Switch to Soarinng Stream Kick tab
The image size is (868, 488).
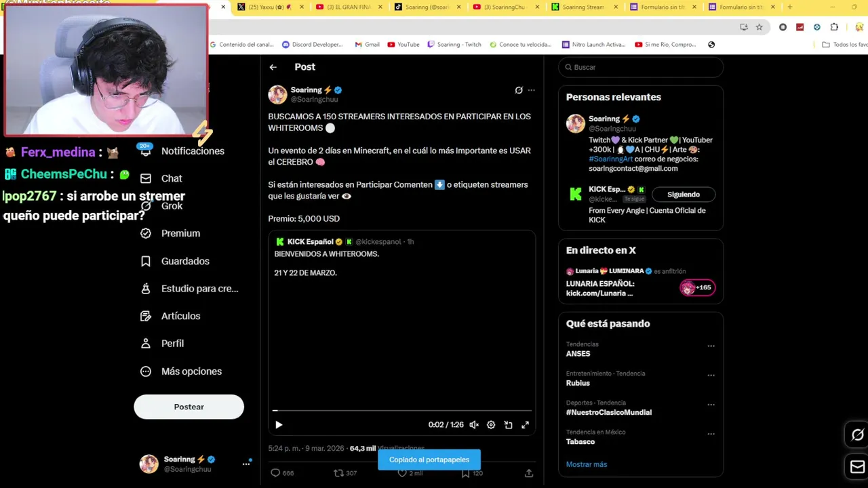pyautogui.click(x=585, y=7)
